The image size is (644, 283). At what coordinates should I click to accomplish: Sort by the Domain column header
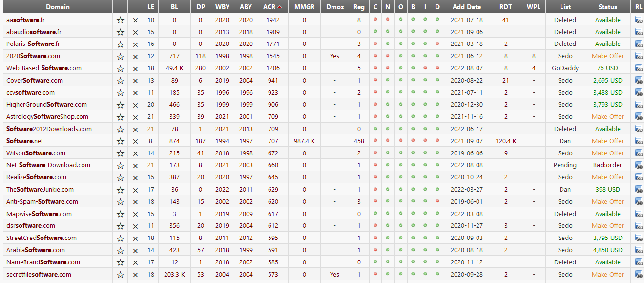coord(58,7)
